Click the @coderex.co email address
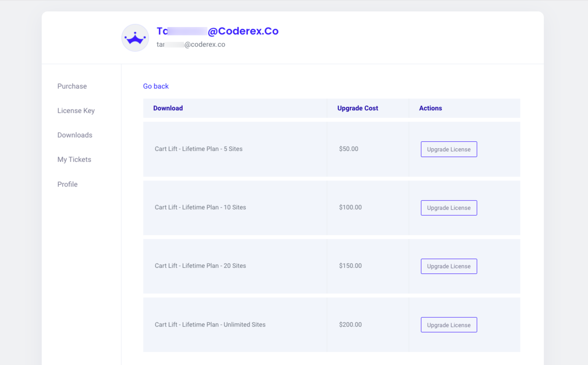 coord(191,44)
